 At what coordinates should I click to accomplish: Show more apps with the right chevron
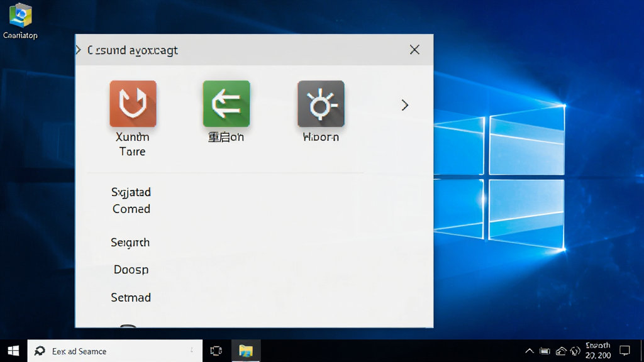click(x=405, y=105)
